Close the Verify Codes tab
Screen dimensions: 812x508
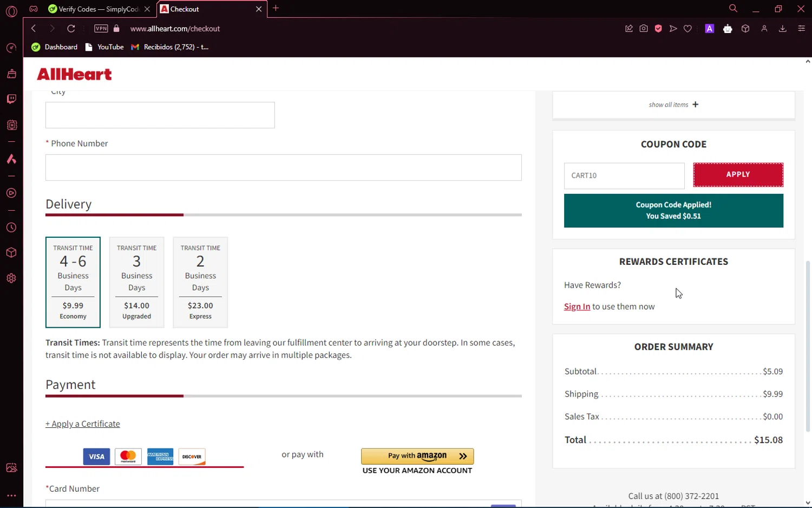point(147,9)
